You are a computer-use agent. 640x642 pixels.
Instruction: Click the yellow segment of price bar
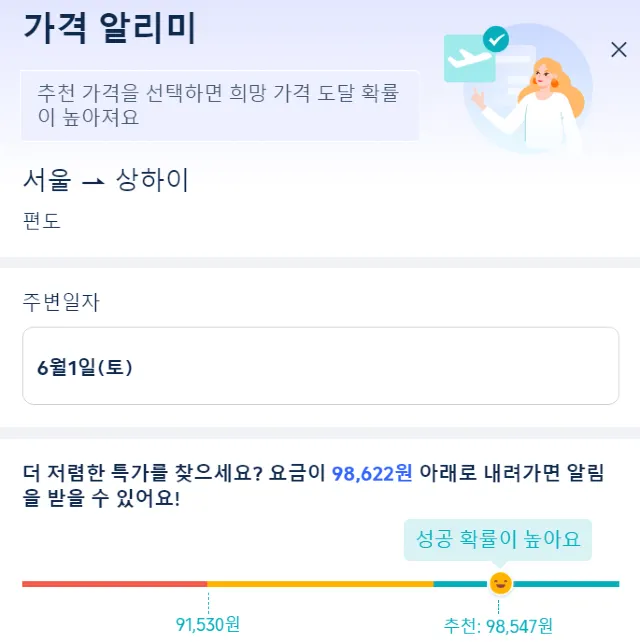click(320, 583)
